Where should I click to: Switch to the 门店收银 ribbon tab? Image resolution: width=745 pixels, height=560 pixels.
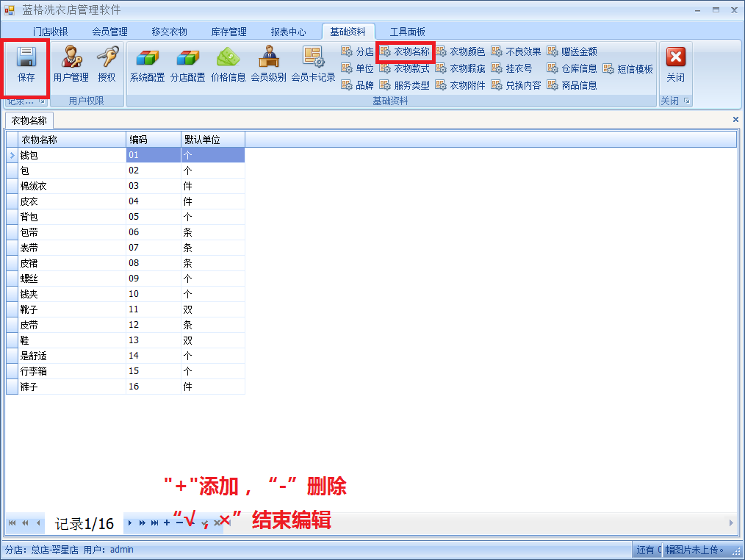point(51,32)
